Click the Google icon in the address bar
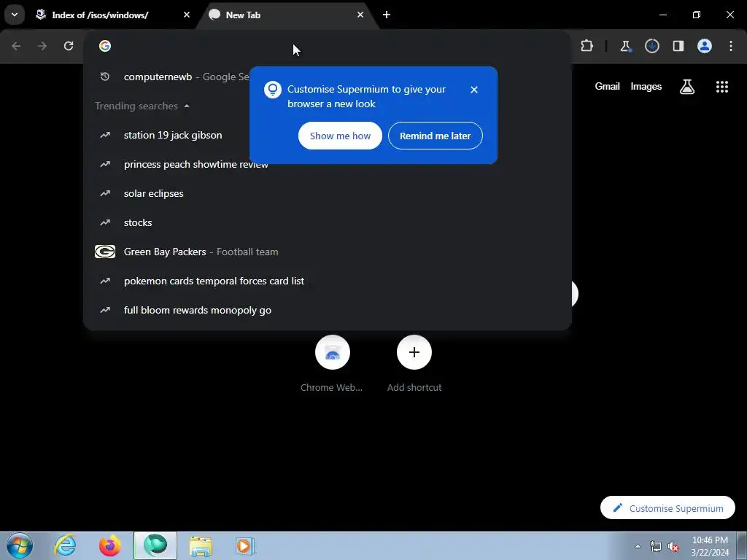The height and width of the screenshot is (560, 747). (105, 46)
